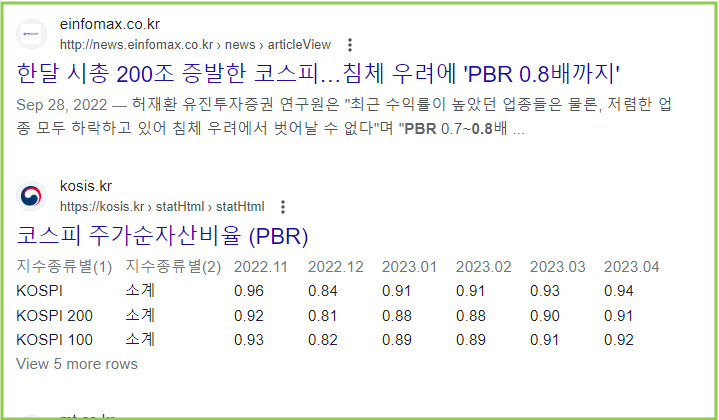Click KOSPI 100 value 0.82 for 2022.12
719x420 pixels.
(323, 340)
